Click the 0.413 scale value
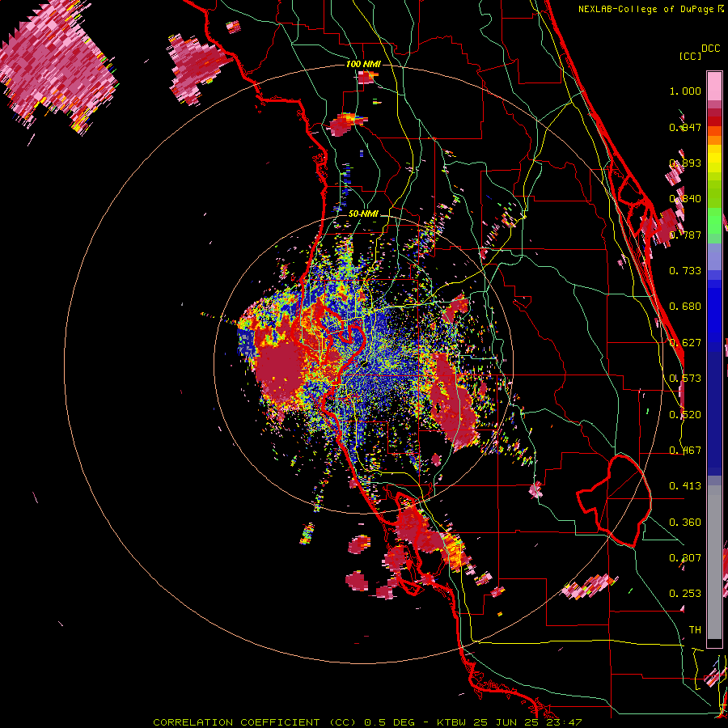Image resolution: width=728 pixels, height=728 pixels. pos(685,486)
